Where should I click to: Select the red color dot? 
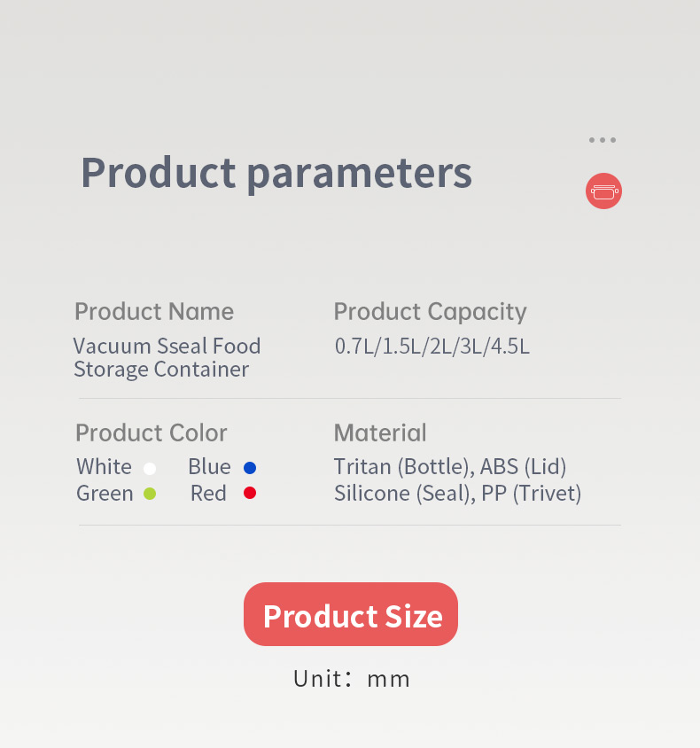[x=250, y=493]
